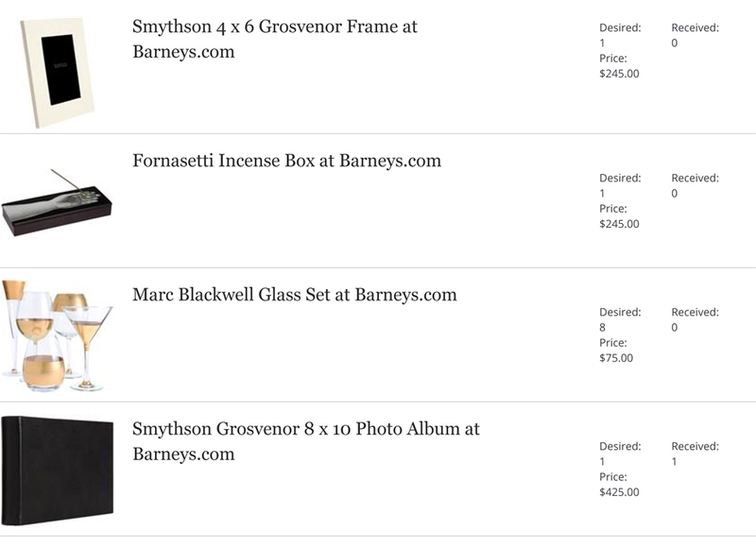Open the Smythson 4 x 6 Grosvenor Frame thumbnail
This screenshot has height=549, width=756.
coord(58,73)
